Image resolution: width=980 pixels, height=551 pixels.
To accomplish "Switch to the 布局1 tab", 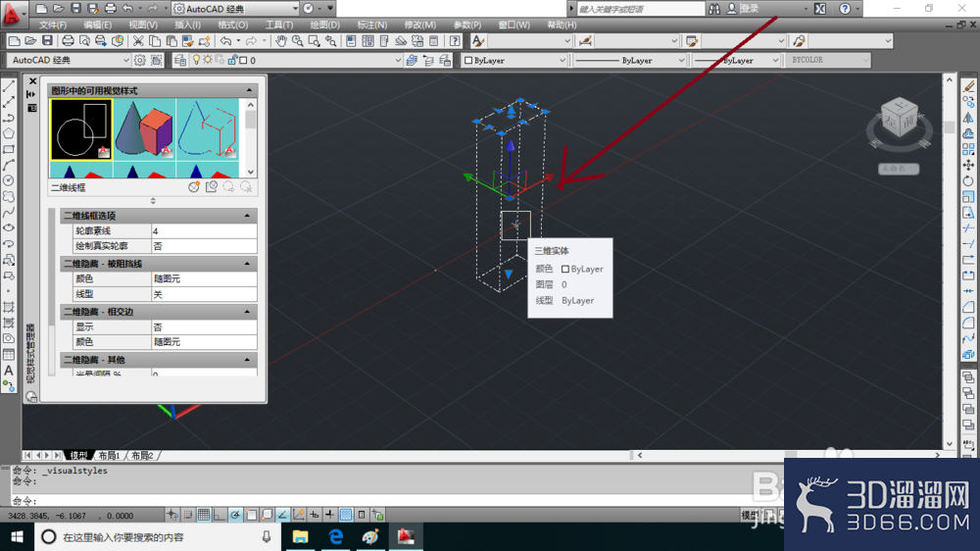I will click(x=110, y=455).
